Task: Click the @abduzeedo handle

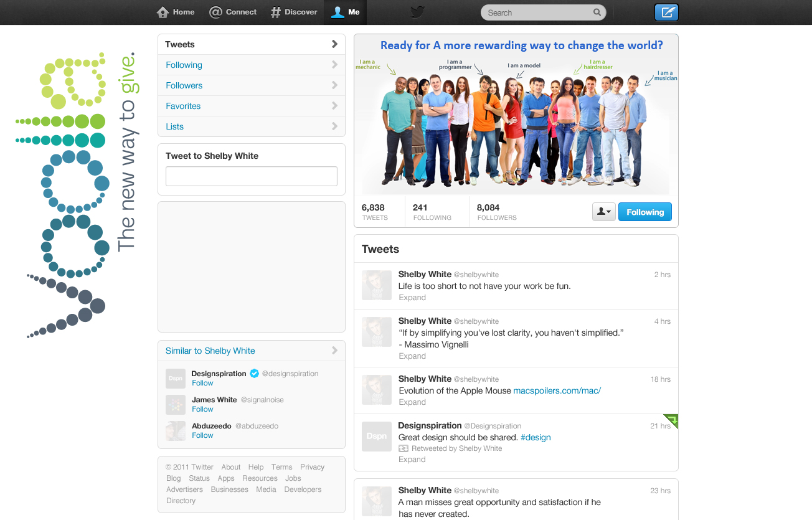Action: tap(257, 426)
